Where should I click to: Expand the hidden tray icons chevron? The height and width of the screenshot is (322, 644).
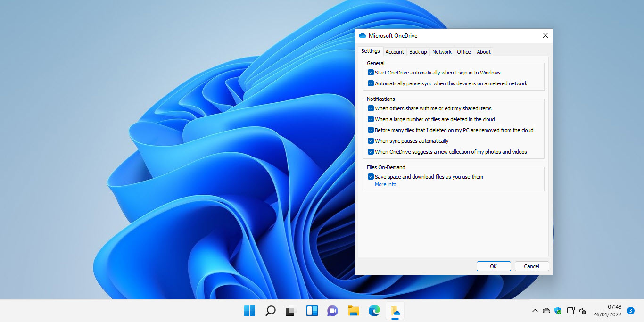535,311
